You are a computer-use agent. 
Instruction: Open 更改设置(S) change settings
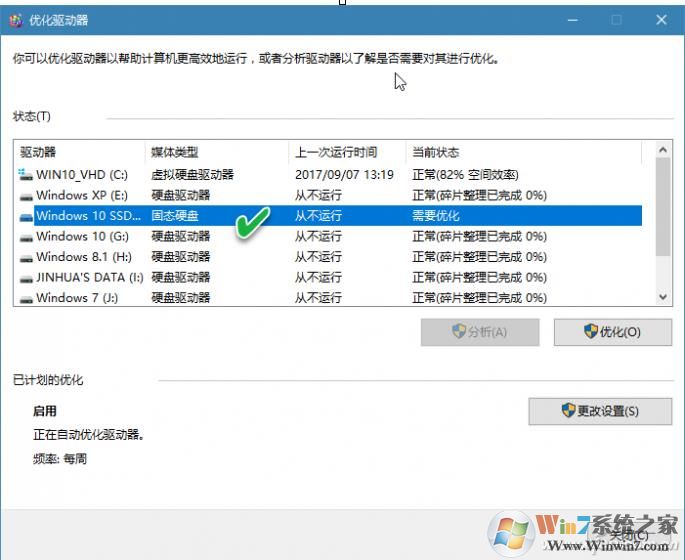pyautogui.click(x=598, y=411)
